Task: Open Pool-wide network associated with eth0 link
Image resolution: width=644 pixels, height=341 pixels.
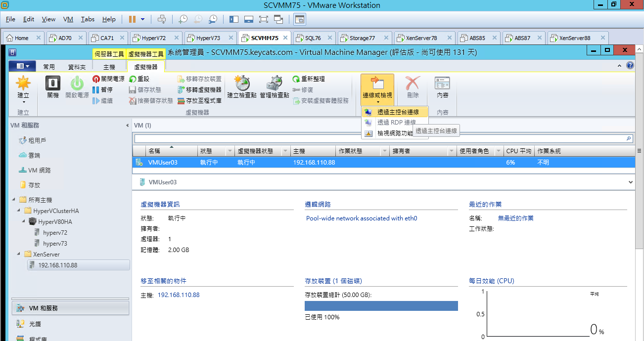Action: pos(362,218)
